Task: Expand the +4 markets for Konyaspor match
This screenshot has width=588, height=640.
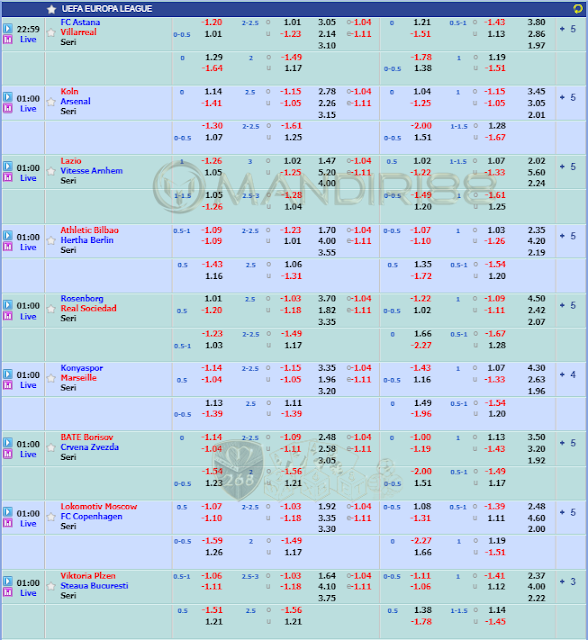Action: (x=568, y=375)
